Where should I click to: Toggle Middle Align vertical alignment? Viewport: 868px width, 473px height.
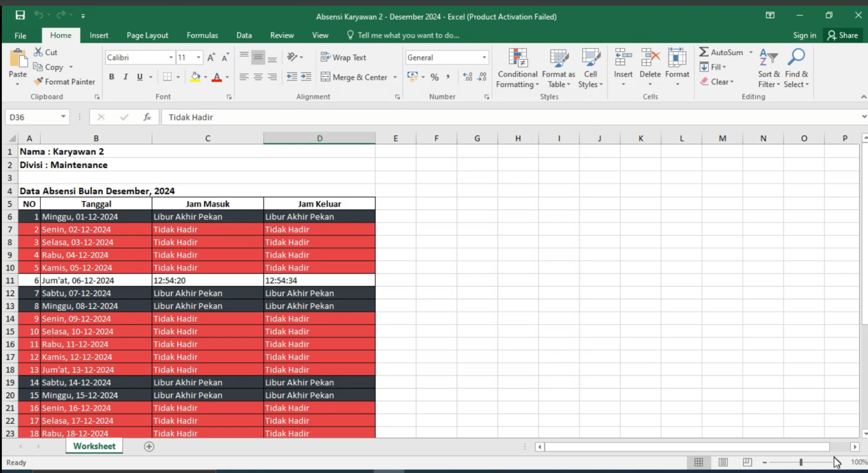point(258,57)
